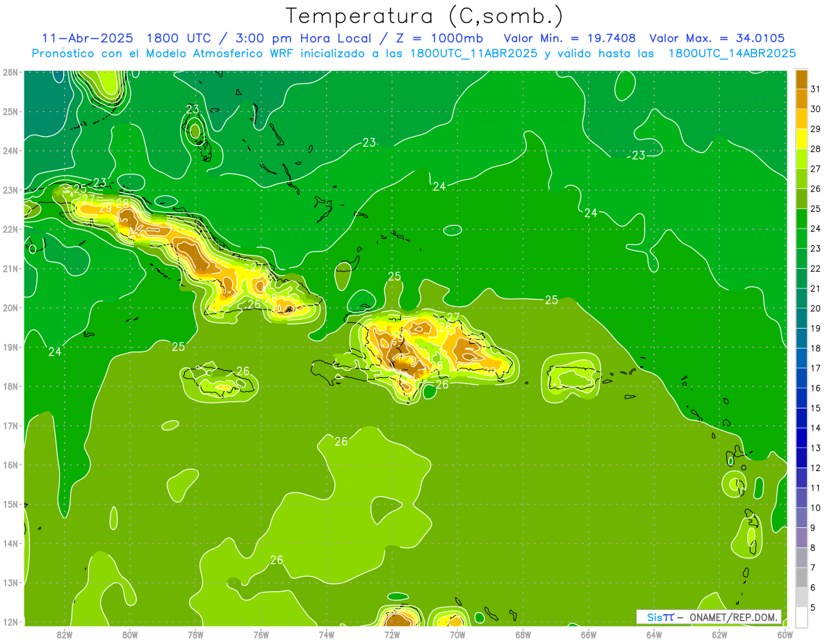
Task: Click the '74W' longitude axis label
Action: (x=326, y=634)
